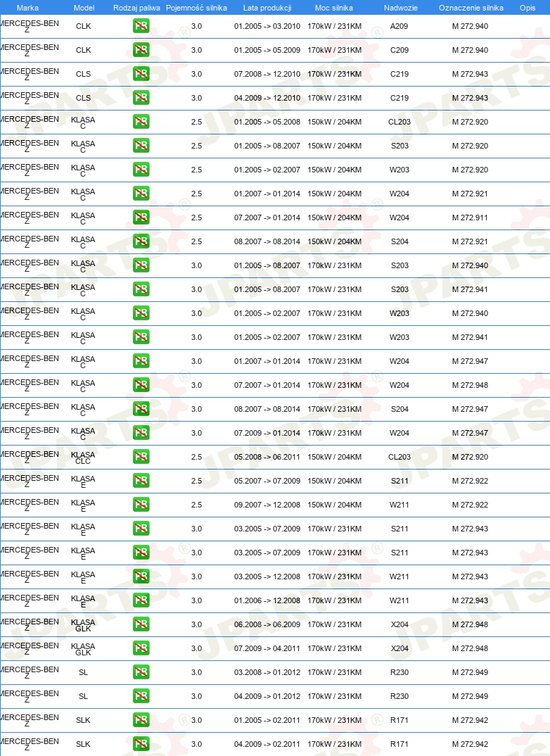Click the Marka column header
The width and height of the screenshot is (550, 756).
27,8
